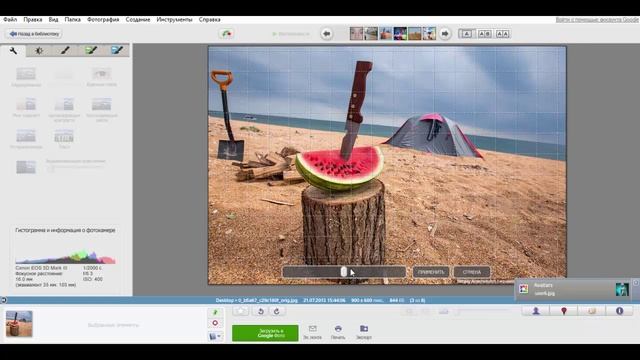This screenshot has width=640, height=360.
Task: Click the Google account sign-in link
Action: (597, 20)
